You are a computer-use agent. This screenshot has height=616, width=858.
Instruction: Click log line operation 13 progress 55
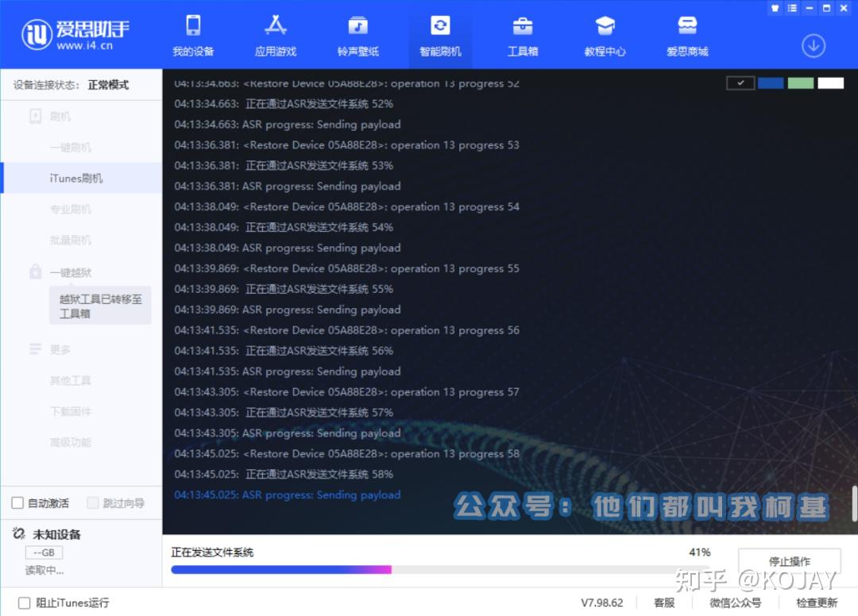346,268
